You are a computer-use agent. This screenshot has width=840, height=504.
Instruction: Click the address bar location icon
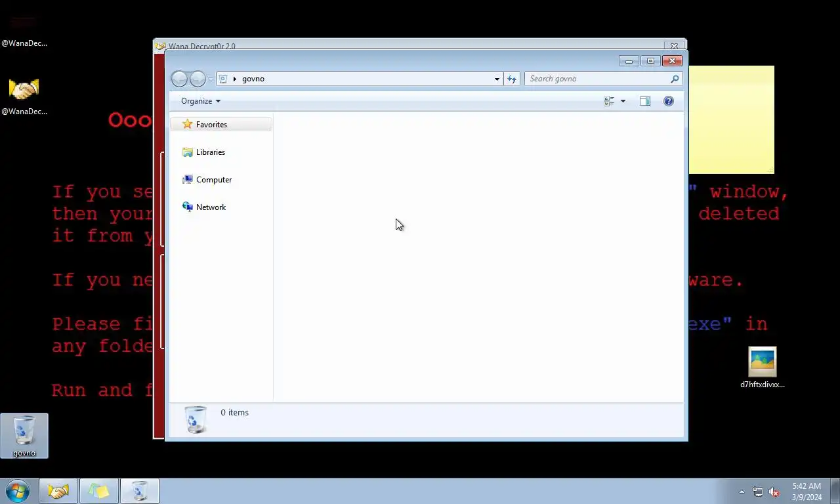[223, 79]
